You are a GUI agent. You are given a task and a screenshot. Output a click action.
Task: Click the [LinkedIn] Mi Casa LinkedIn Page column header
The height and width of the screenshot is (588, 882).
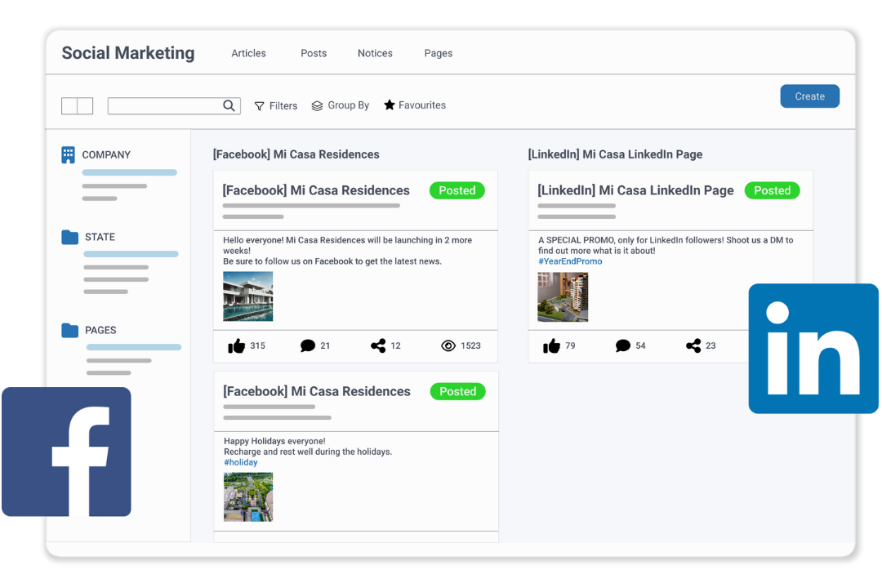(x=615, y=154)
